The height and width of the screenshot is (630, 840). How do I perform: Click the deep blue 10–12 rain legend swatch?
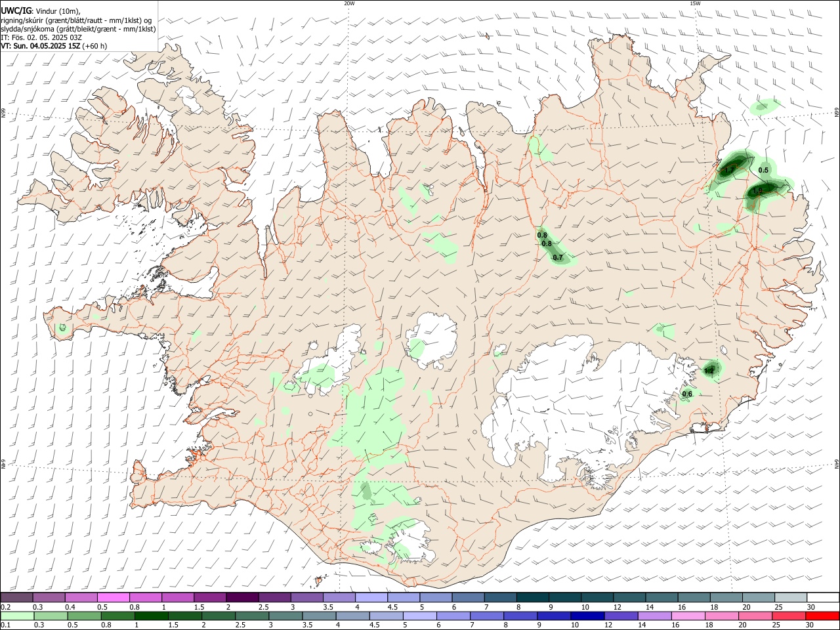click(587, 616)
